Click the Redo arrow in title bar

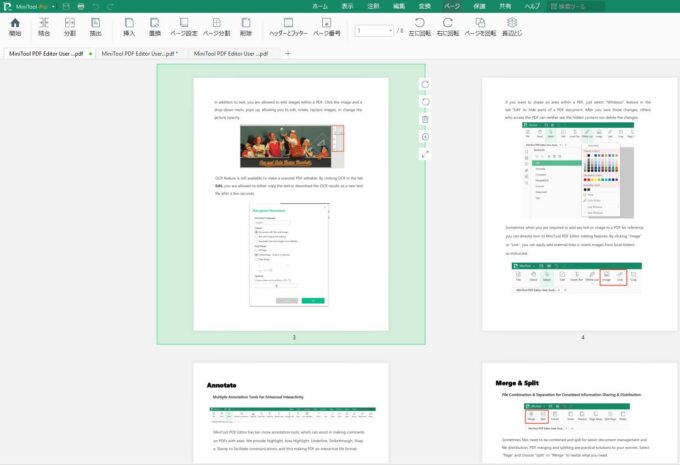click(x=110, y=7)
